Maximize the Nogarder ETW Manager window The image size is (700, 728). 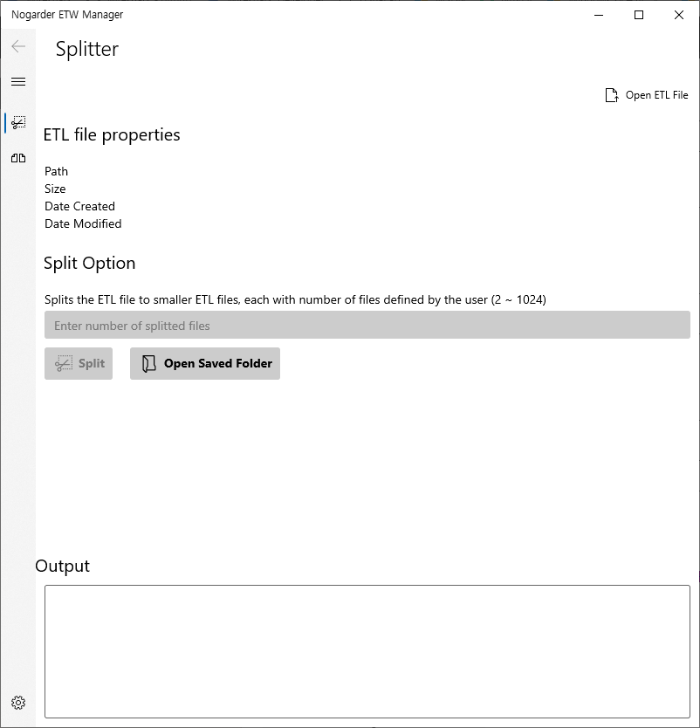[x=639, y=15]
